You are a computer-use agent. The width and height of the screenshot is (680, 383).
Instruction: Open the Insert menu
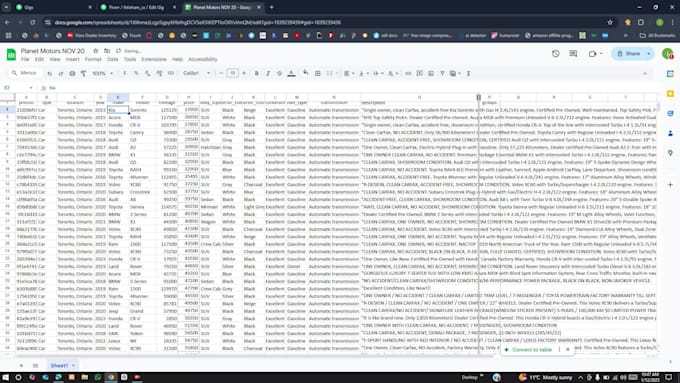click(72, 59)
